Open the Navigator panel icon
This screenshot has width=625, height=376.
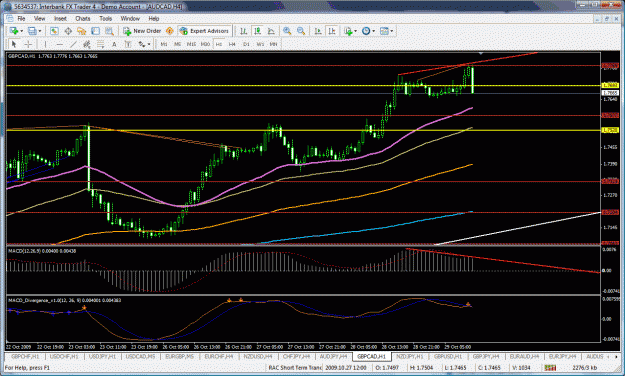82,31
